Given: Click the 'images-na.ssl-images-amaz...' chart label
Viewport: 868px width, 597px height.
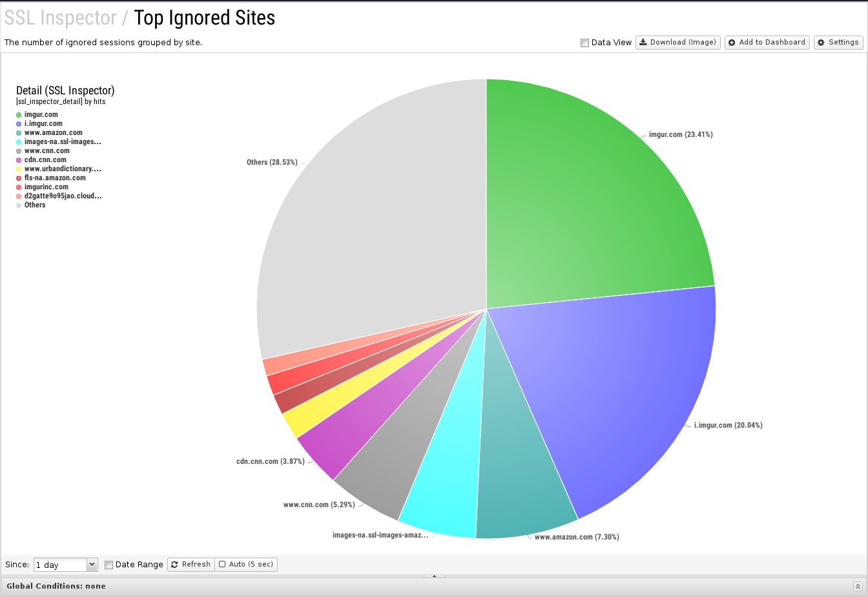Looking at the screenshot, I should (x=380, y=535).
